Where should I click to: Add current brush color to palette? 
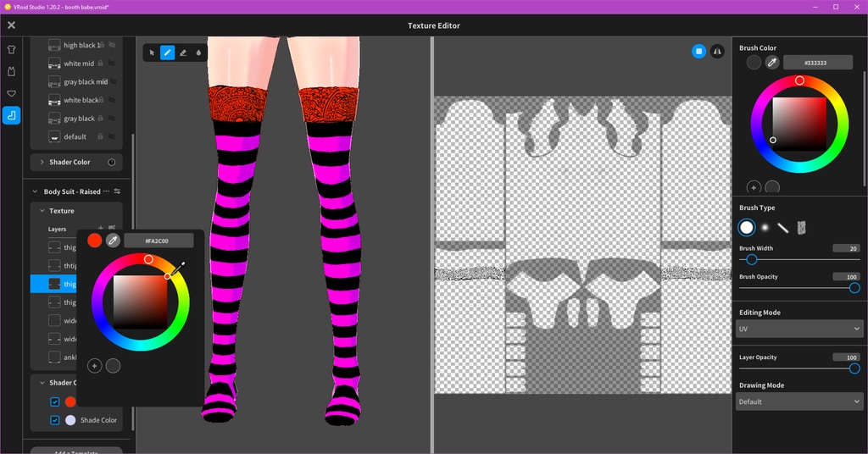pyautogui.click(x=754, y=187)
